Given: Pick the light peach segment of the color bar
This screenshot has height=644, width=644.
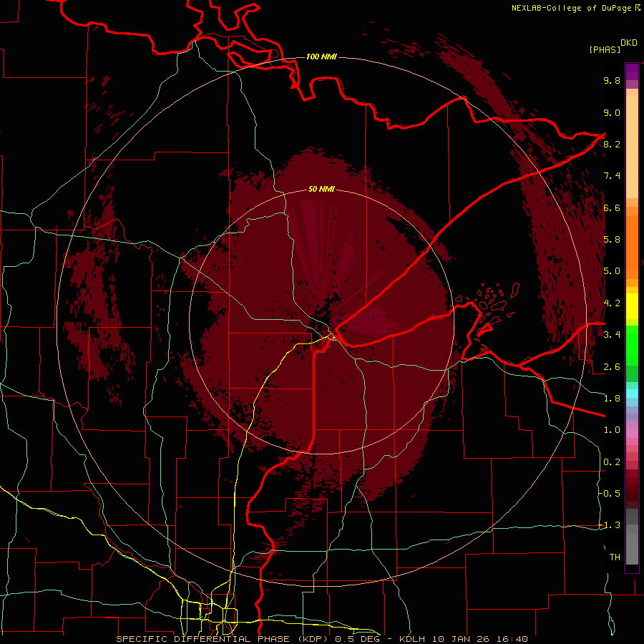Looking at the screenshot, I should (632, 148).
